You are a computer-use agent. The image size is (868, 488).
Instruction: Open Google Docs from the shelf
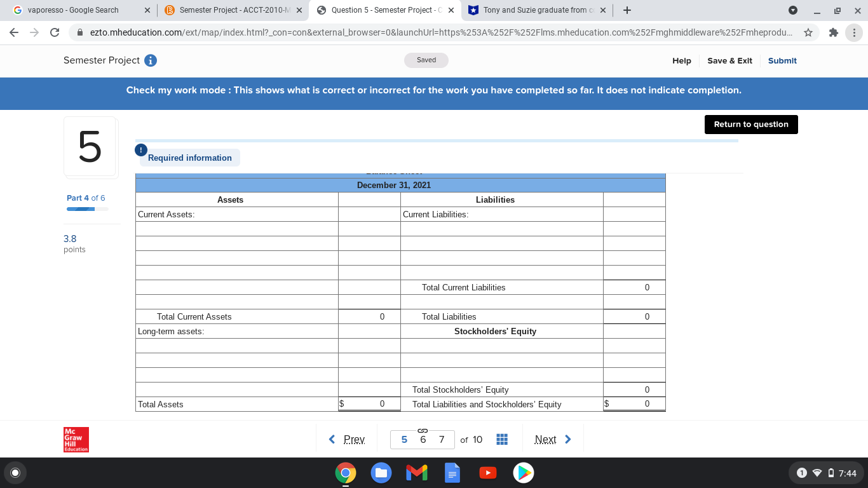[452, 473]
